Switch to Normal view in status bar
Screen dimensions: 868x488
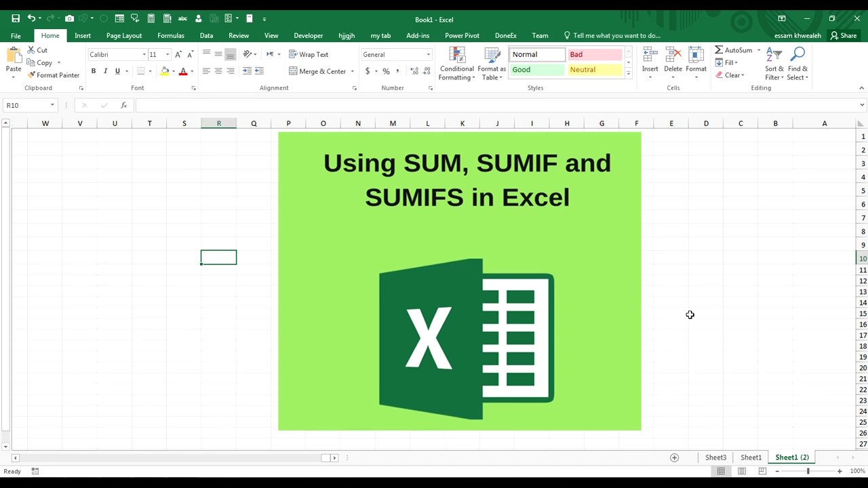point(721,471)
